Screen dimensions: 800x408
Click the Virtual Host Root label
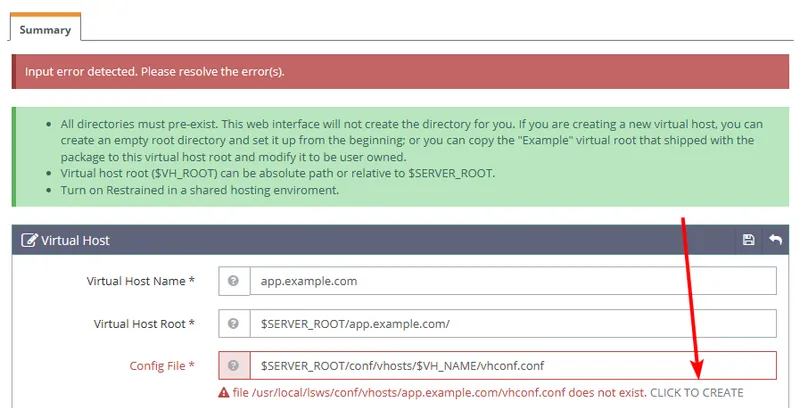[x=143, y=324]
